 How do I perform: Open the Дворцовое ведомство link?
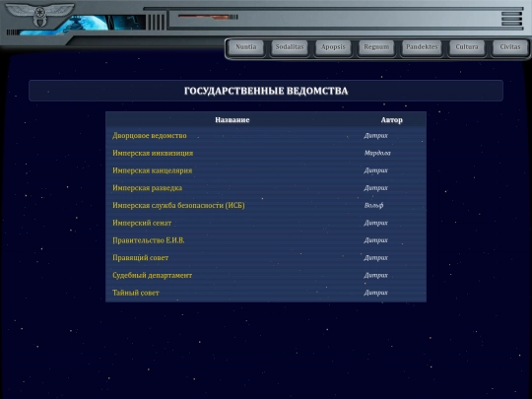150,136
